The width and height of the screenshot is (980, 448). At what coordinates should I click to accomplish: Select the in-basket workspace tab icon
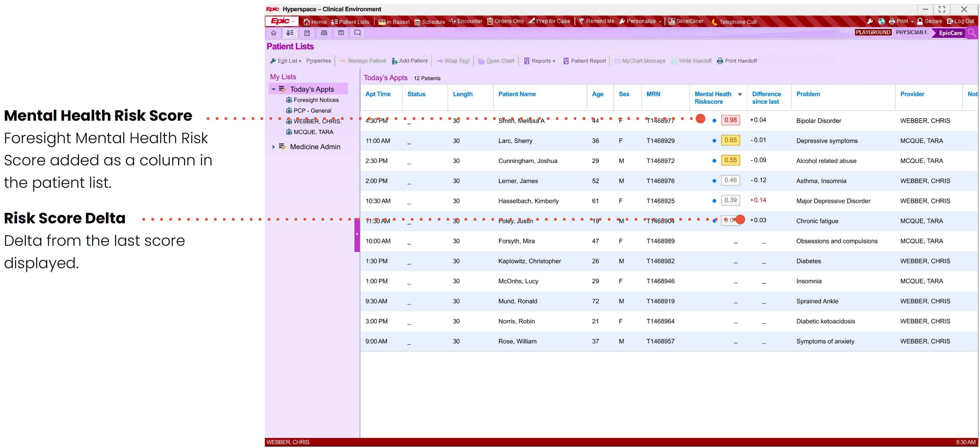click(x=324, y=33)
